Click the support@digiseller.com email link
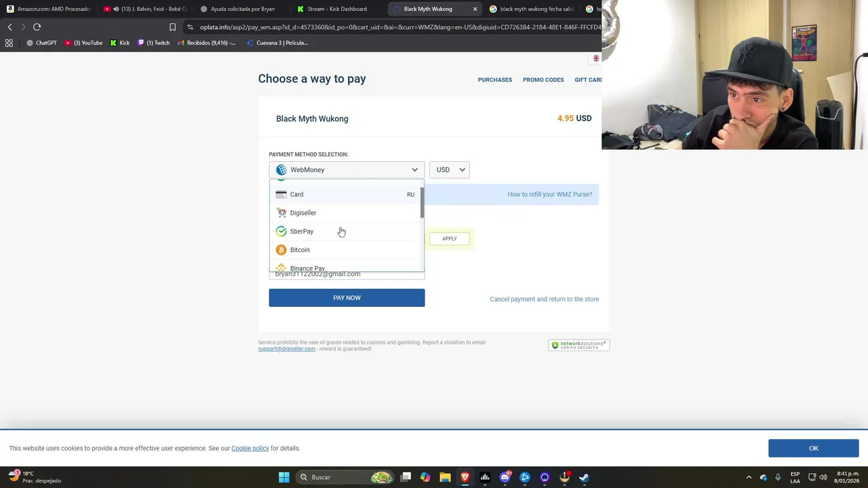This screenshot has height=488, width=868. point(286,348)
